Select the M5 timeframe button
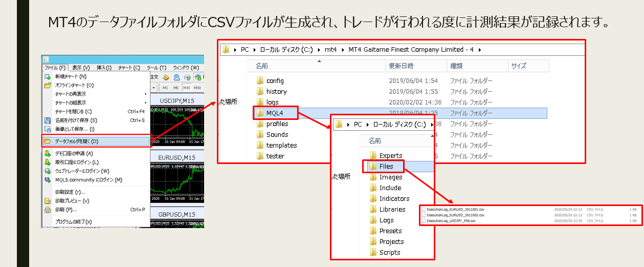Viewport: 644px width, 267px height. [176, 88]
